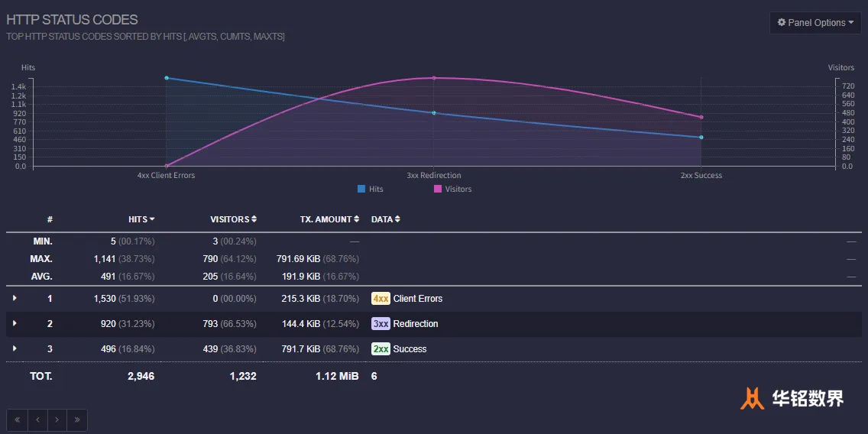Jump to the last page

pyautogui.click(x=76, y=420)
